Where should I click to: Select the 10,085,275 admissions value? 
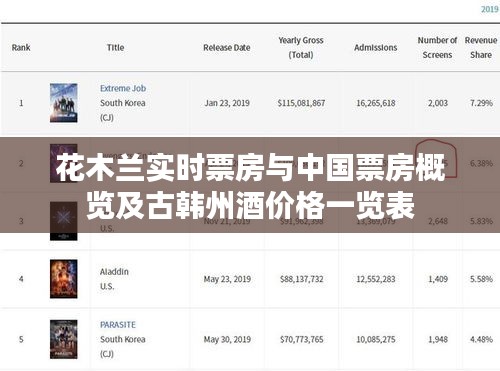point(376,339)
